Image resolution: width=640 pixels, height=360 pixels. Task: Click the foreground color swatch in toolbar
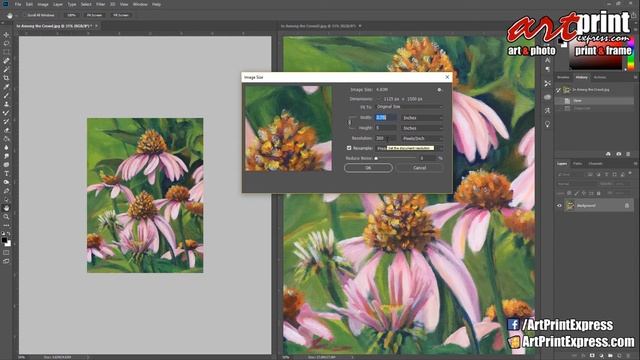pyautogui.click(x=4, y=240)
